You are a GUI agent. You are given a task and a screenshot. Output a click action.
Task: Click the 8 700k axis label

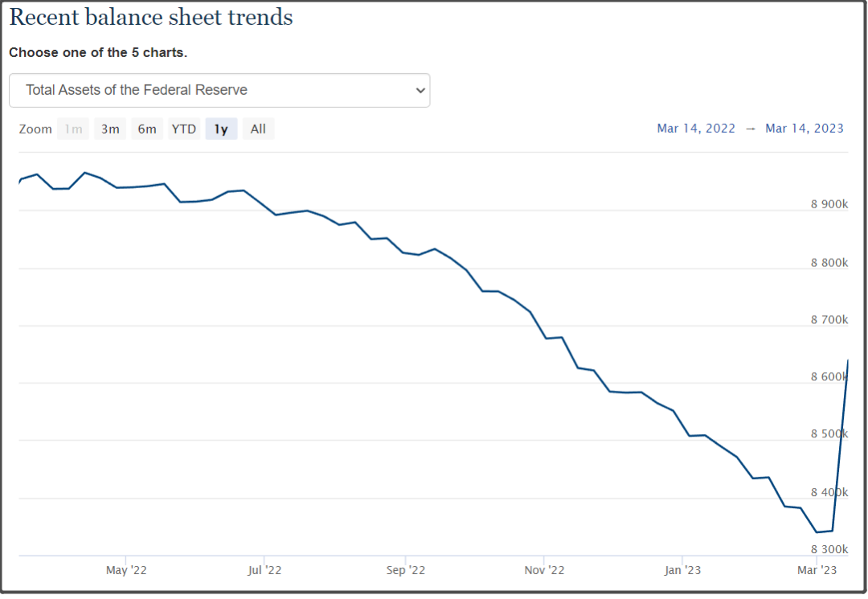pyautogui.click(x=829, y=320)
